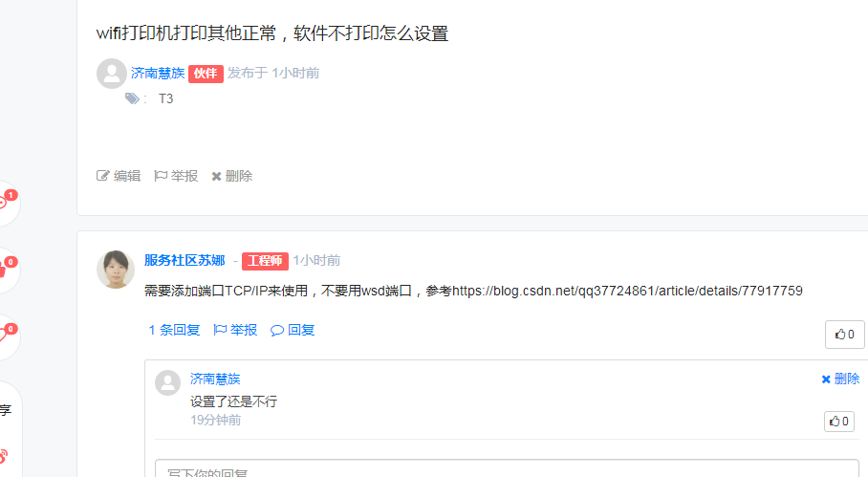The height and width of the screenshot is (477, 868).
Task: Click the sidebar comment icon with badge 1
Action: coord(3,203)
